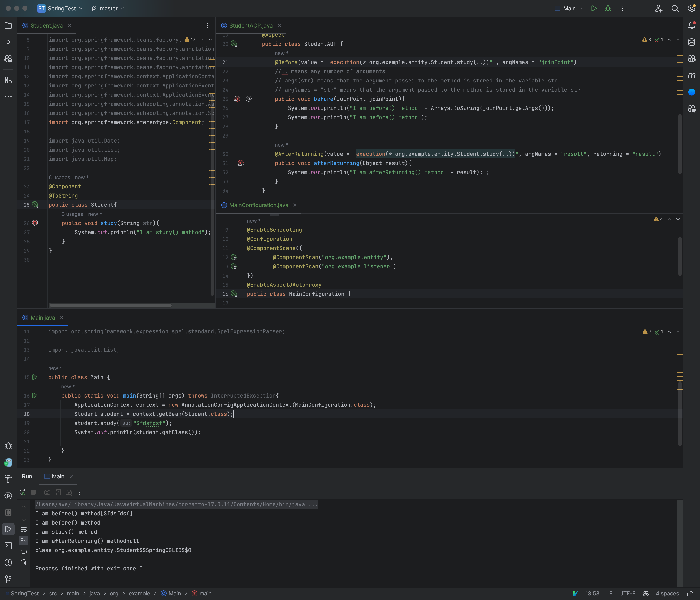Switch to the StudentAOP.java tab
The height and width of the screenshot is (600, 700).
tap(251, 25)
